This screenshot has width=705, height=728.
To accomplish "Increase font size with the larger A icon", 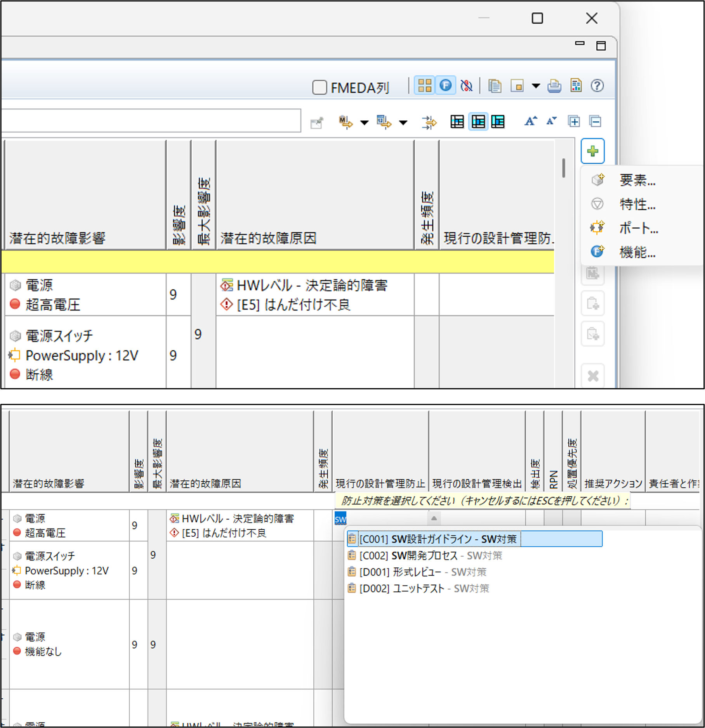I will click(531, 121).
